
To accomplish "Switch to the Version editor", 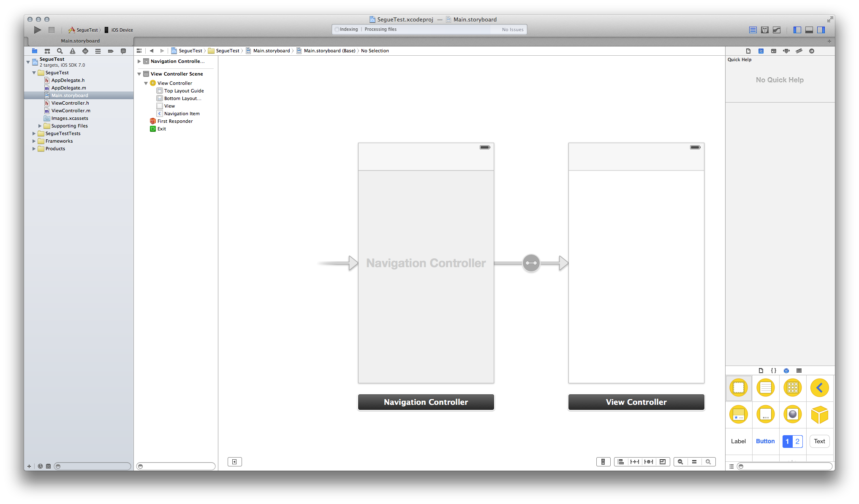I will (776, 30).
